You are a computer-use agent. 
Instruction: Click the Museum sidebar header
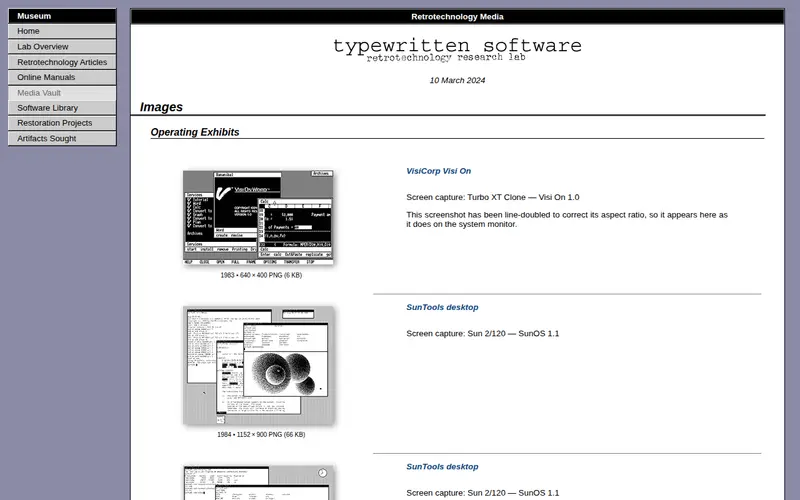click(62, 16)
